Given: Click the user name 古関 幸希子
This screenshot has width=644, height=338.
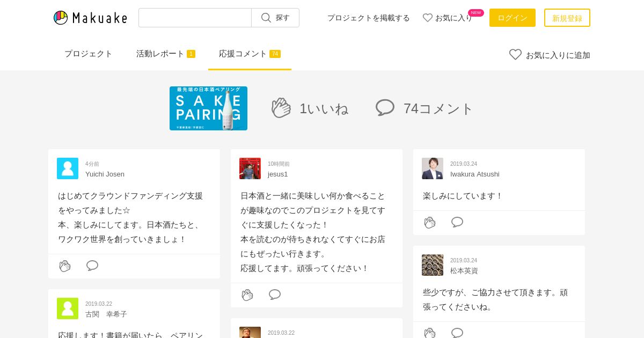Looking at the screenshot, I should pyautogui.click(x=106, y=314).
